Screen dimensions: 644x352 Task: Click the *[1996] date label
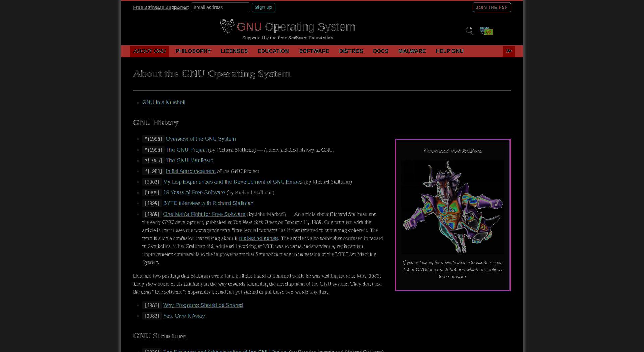tap(154, 139)
